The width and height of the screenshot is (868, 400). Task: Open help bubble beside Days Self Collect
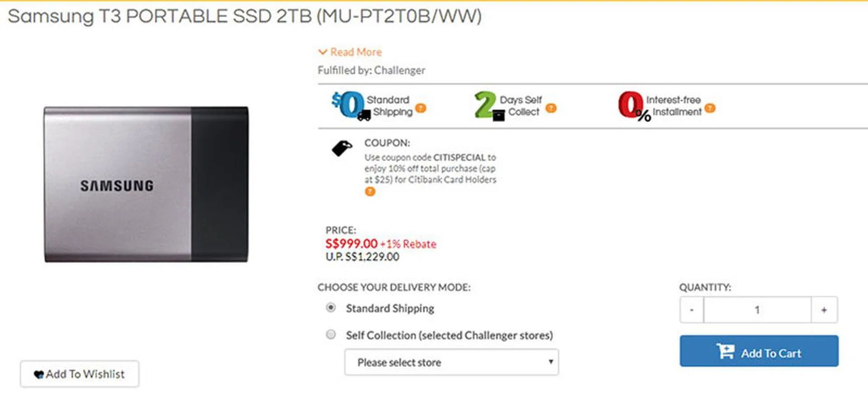point(551,108)
